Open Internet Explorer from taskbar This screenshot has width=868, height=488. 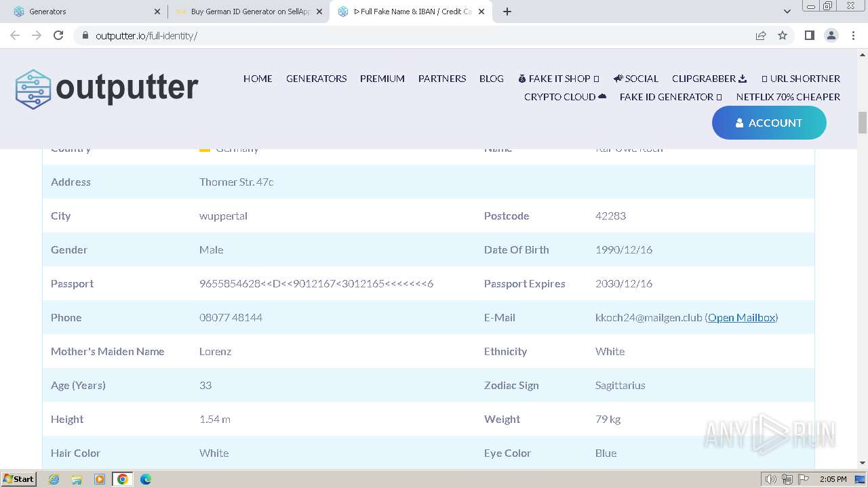point(54,479)
